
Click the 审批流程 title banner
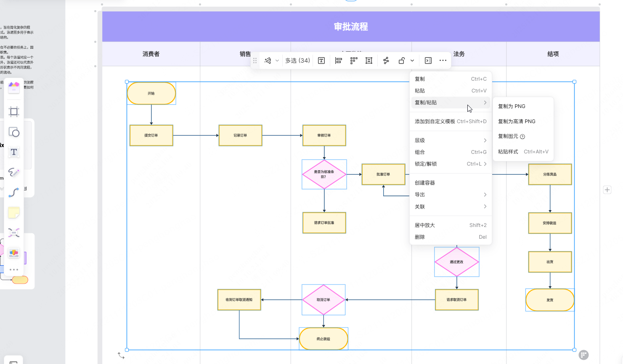351,26
